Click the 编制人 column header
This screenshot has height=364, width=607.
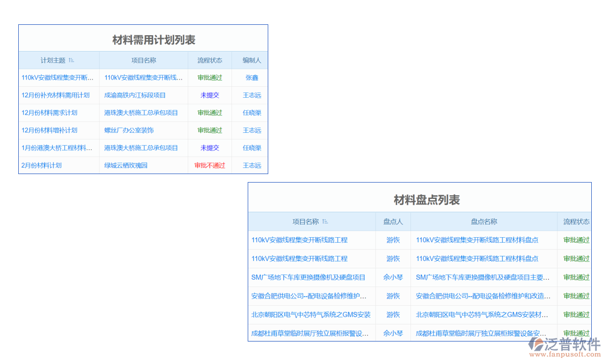(x=252, y=60)
